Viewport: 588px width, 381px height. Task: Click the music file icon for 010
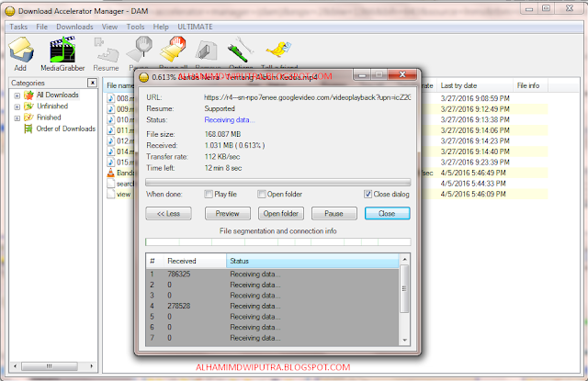pos(110,119)
